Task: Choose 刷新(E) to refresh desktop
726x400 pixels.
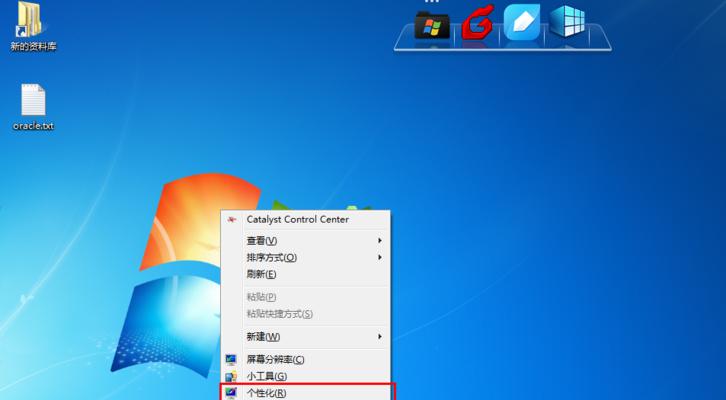Action: coord(306,274)
